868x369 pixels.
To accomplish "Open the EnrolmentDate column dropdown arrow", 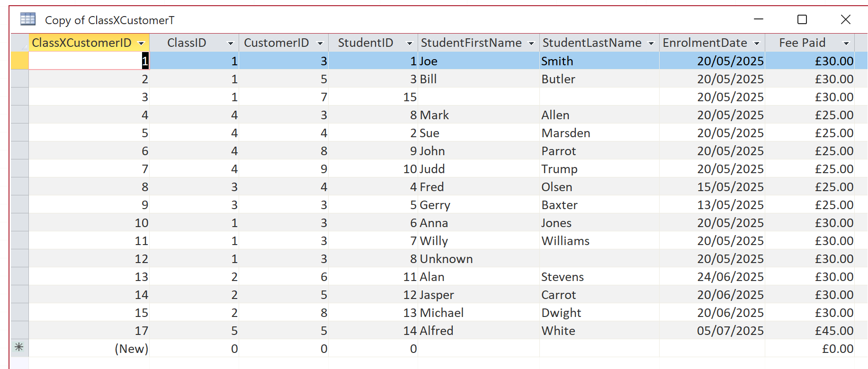I will [757, 44].
